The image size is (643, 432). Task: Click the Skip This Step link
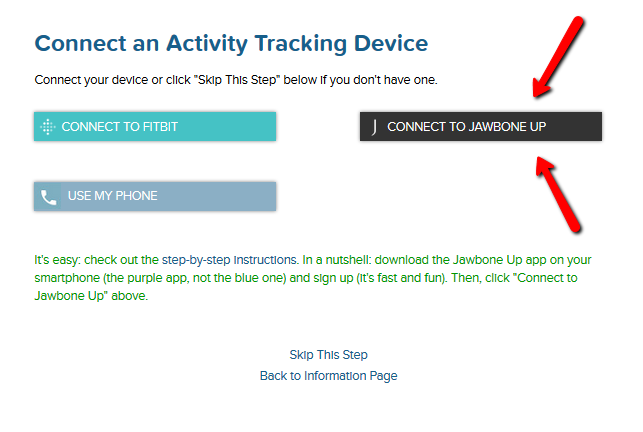(x=328, y=354)
